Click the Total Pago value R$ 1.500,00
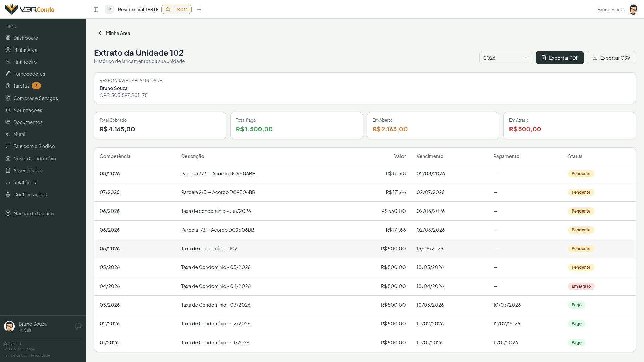 [254, 129]
